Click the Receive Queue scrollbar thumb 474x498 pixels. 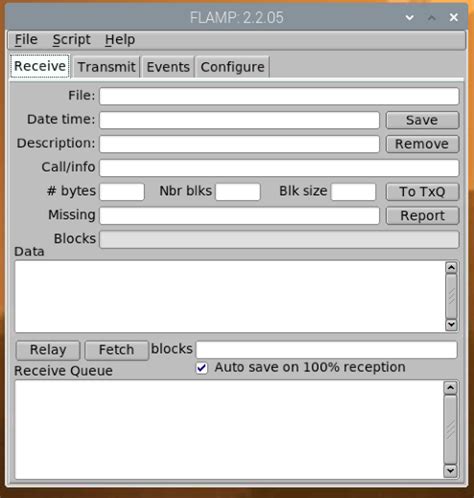(x=450, y=429)
